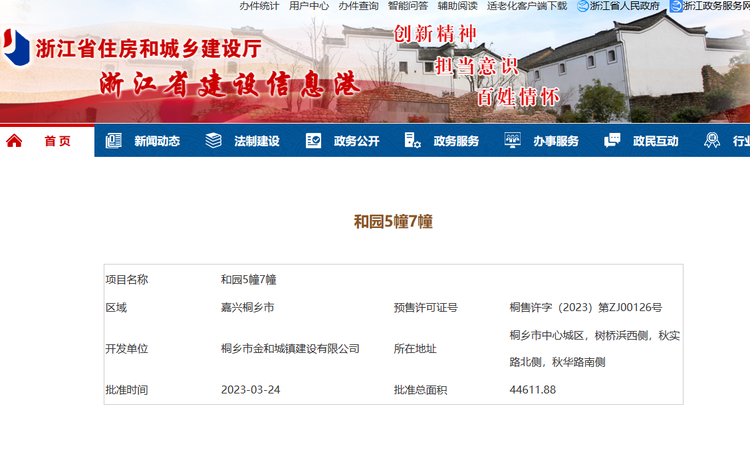
Task: Open the 适老化客户端下载 link
Action: pos(527,6)
